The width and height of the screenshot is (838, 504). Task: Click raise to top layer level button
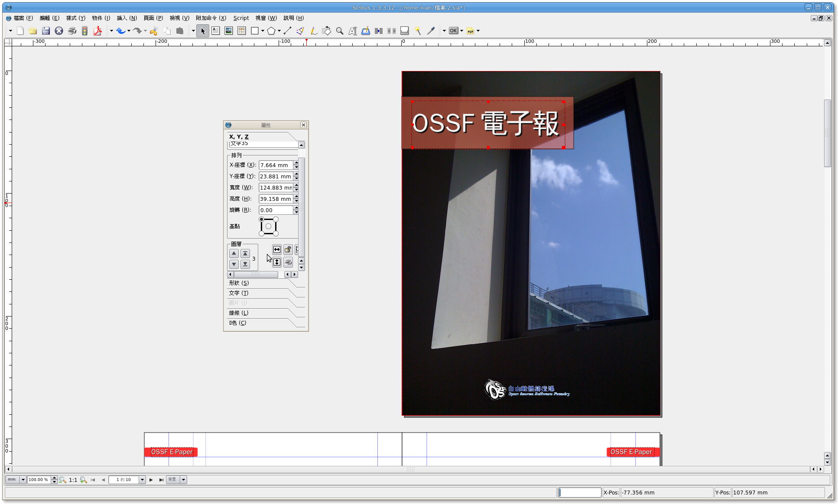(x=245, y=254)
